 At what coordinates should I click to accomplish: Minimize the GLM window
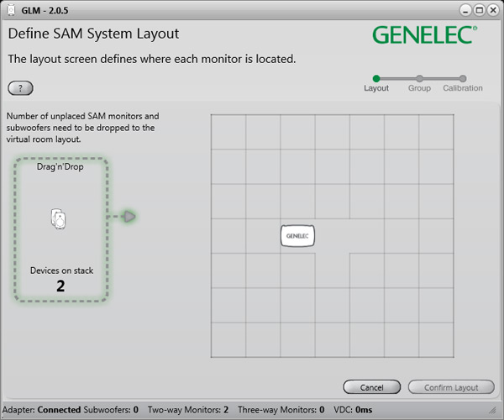tap(466, 9)
